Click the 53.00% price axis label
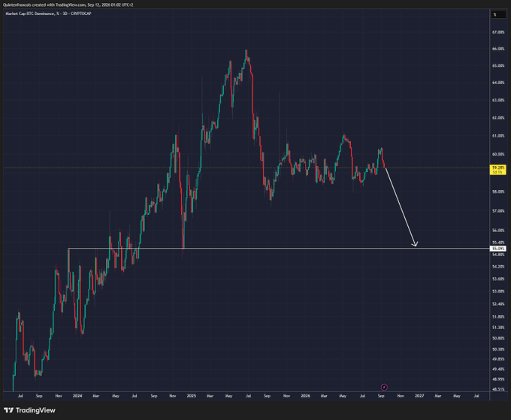Viewport: 511px width, 420px height. tap(498, 292)
